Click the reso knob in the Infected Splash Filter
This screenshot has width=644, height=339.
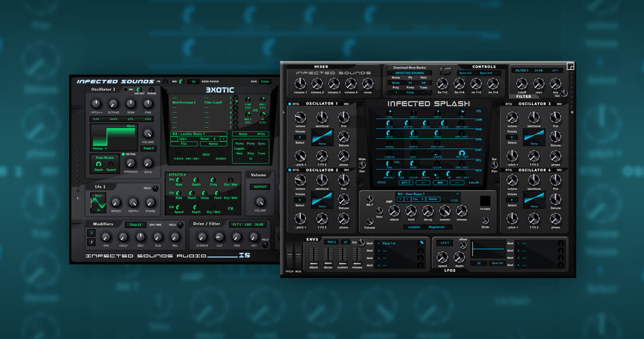538,84
